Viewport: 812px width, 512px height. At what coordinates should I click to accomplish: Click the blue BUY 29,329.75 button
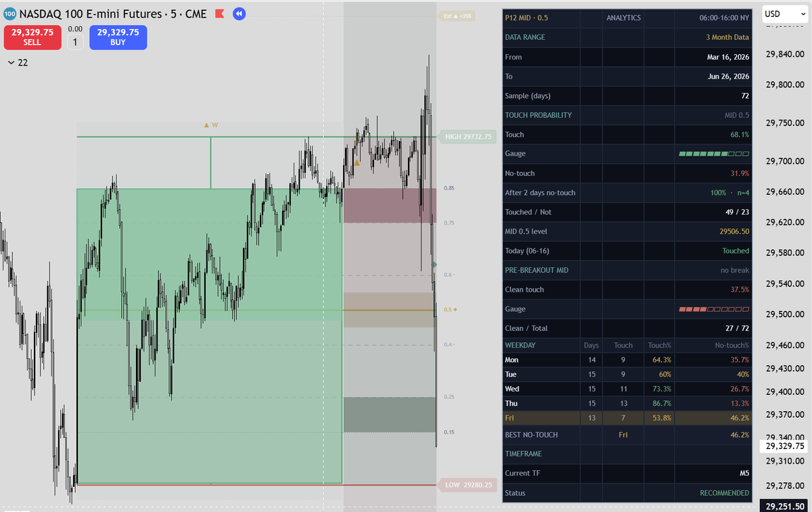(118, 37)
